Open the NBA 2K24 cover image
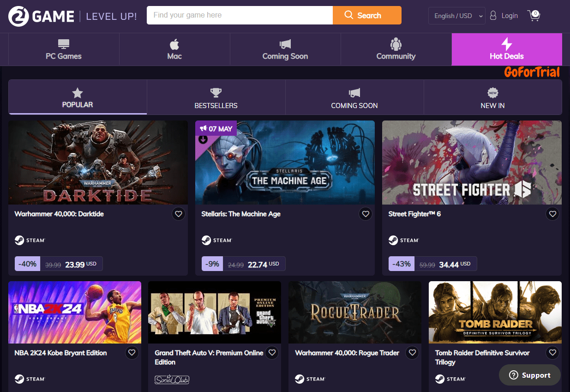The width and height of the screenshot is (570, 392). click(x=75, y=313)
